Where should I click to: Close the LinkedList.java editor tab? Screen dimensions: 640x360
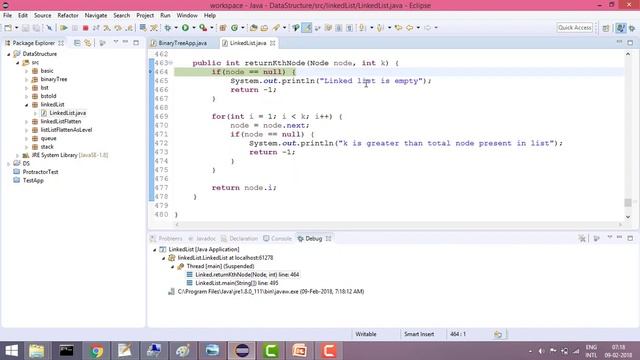point(273,43)
